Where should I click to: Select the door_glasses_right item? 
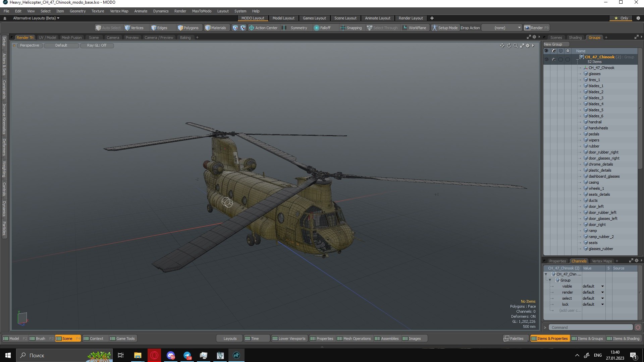(604, 158)
